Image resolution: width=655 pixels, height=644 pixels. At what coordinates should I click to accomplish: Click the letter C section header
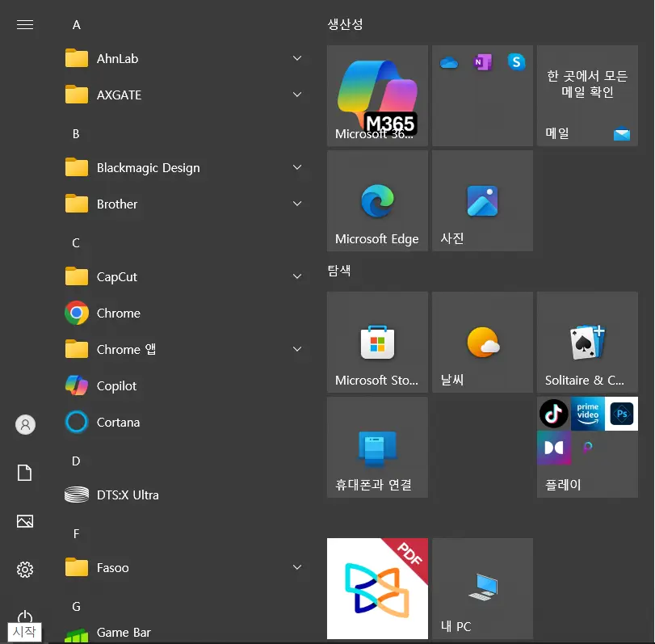tap(76, 242)
